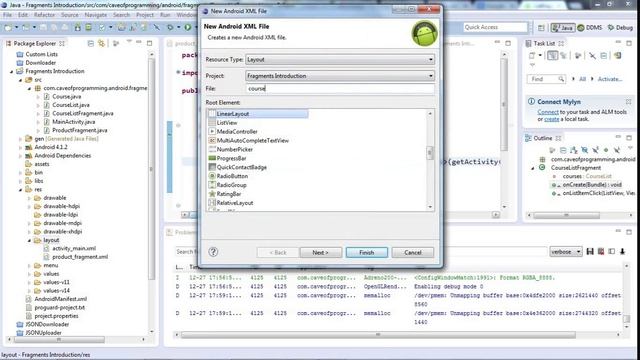The width and height of the screenshot is (640, 360).
Task: Click Focus on Workweek icon in Task List
Action: [x=578, y=56]
